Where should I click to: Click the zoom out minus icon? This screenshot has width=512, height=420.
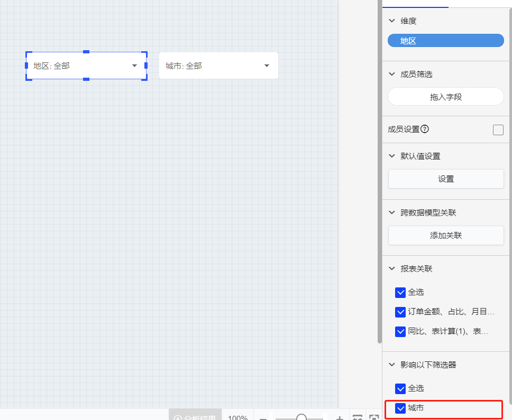click(263, 418)
